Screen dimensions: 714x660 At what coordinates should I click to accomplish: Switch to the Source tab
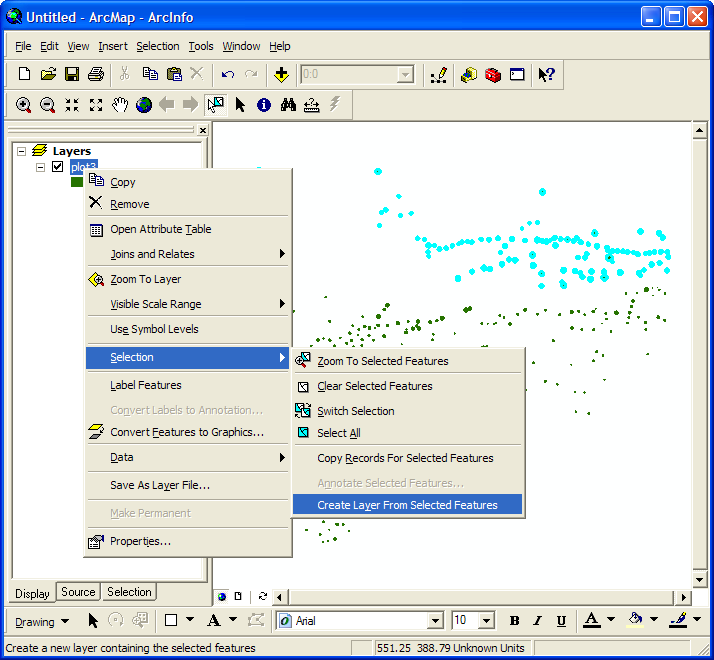pyautogui.click(x=78, y=592)
